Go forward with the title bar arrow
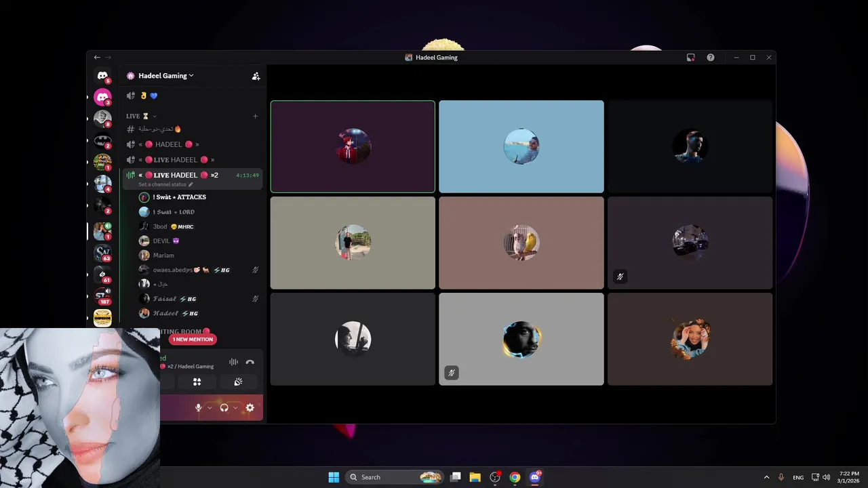 click(108, 58)
